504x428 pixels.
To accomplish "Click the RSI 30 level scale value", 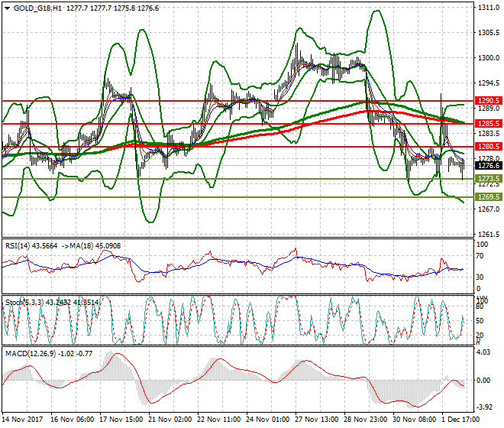I will [480, 277].
